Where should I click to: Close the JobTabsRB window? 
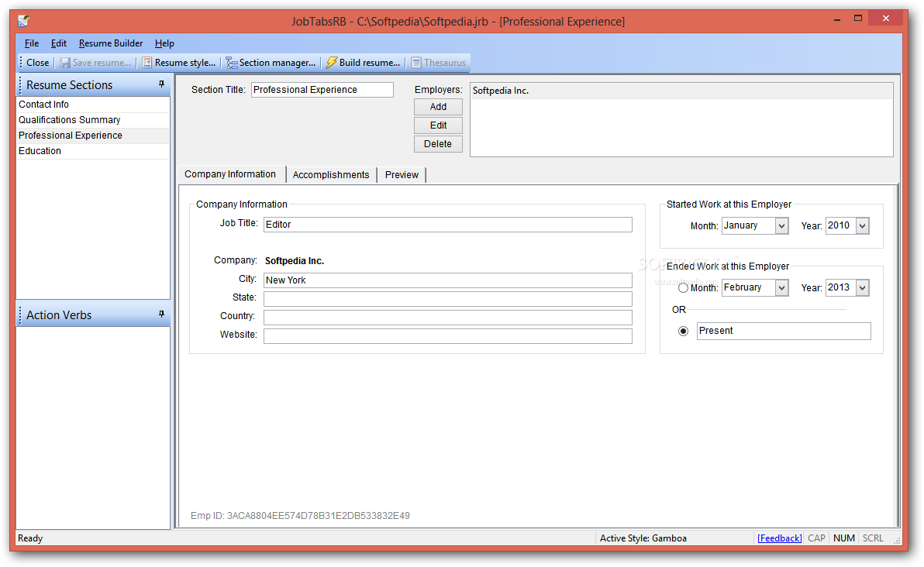pyautogui.click(x=886, y=19)
